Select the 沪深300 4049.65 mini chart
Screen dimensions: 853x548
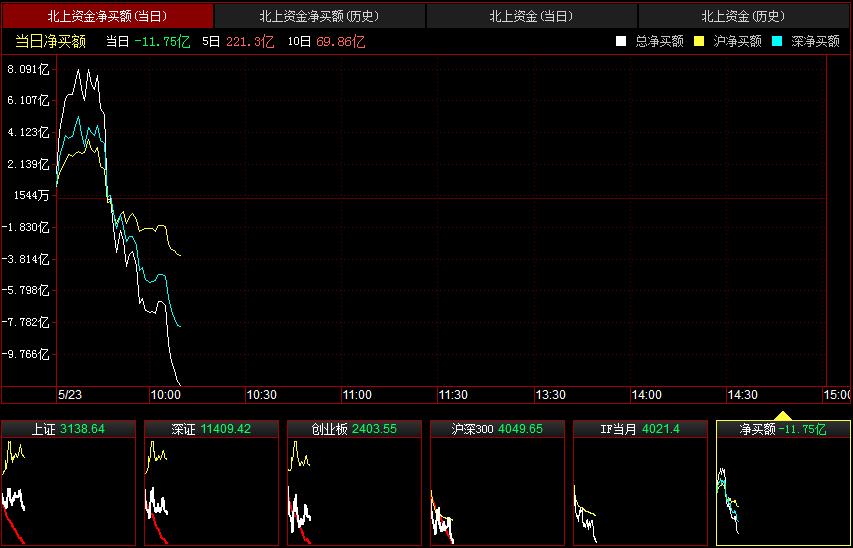point(497,484)
